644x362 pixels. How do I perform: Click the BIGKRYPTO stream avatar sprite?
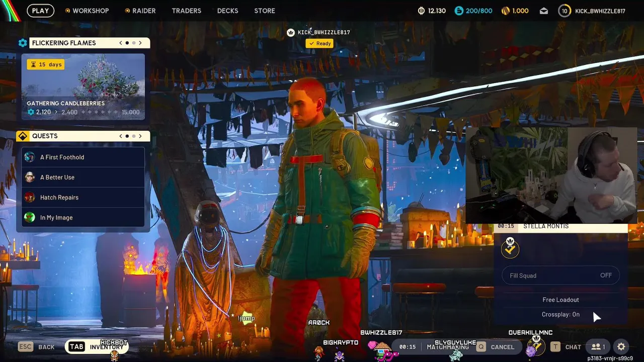(340, 354)
